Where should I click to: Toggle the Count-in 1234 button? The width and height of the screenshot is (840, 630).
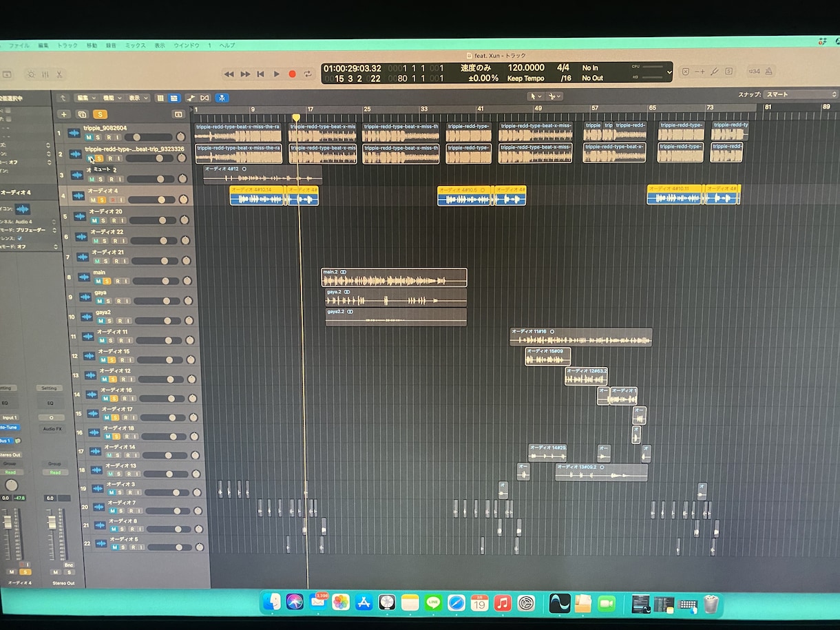pos(754,71)
